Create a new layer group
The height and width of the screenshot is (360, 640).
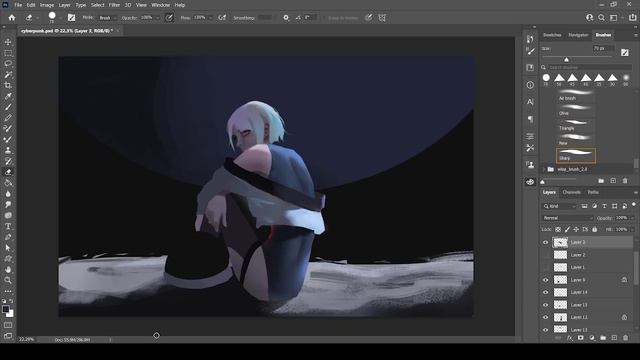603,338
